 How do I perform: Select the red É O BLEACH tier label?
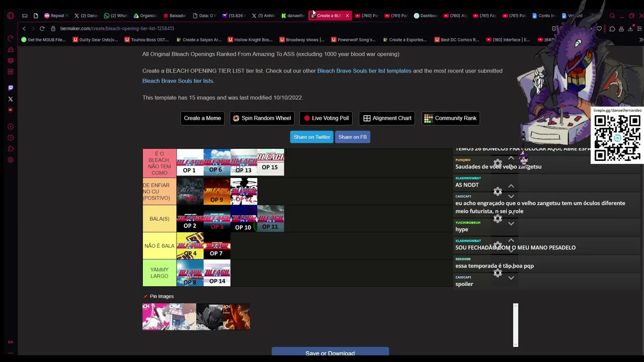tap(159, 163)
